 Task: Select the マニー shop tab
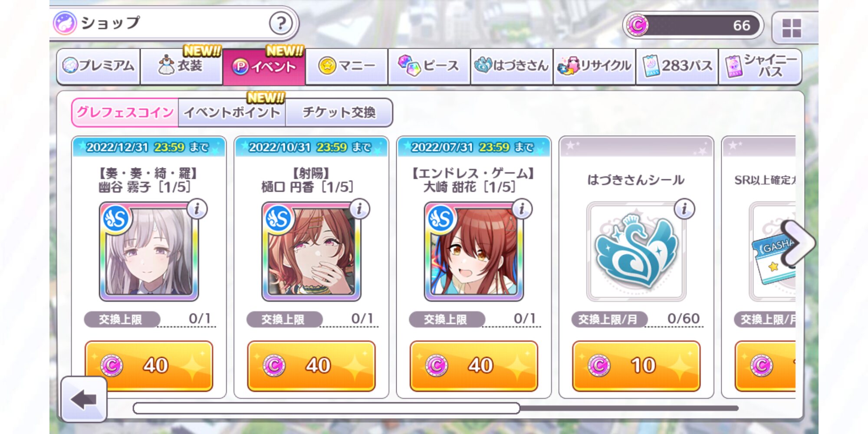[x=347, y=66]
